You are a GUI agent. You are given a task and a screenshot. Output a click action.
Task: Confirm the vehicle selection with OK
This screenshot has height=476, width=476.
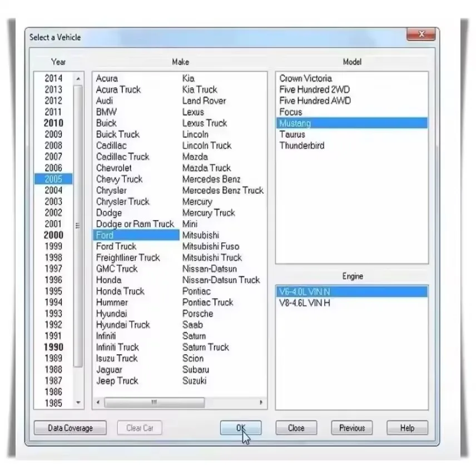[240, 428]
